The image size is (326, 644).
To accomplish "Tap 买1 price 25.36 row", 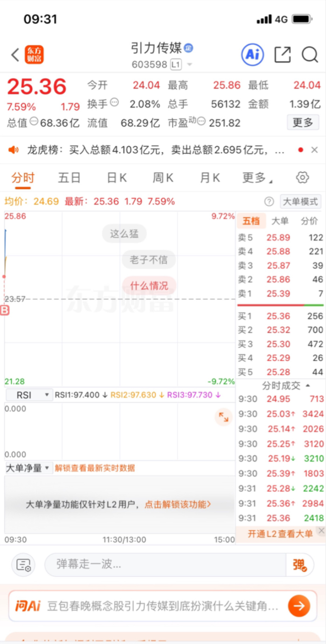I will [x=280, y=316].
